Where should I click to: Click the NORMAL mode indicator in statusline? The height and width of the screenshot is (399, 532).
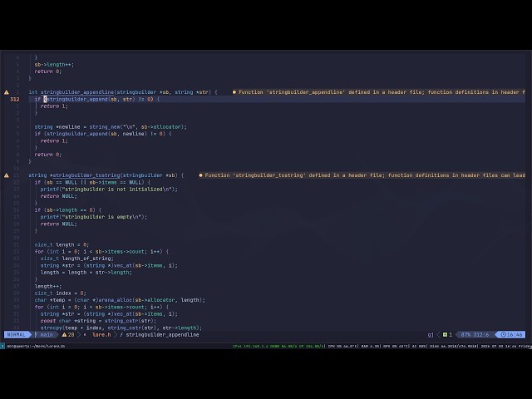pos(16,334)
